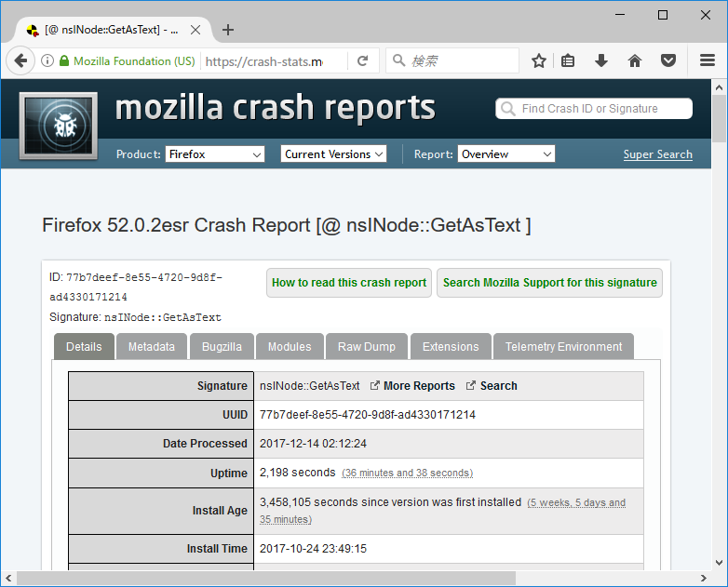
Task: Expand the Current Versions dropdown
Action: (x=333, y=154)
